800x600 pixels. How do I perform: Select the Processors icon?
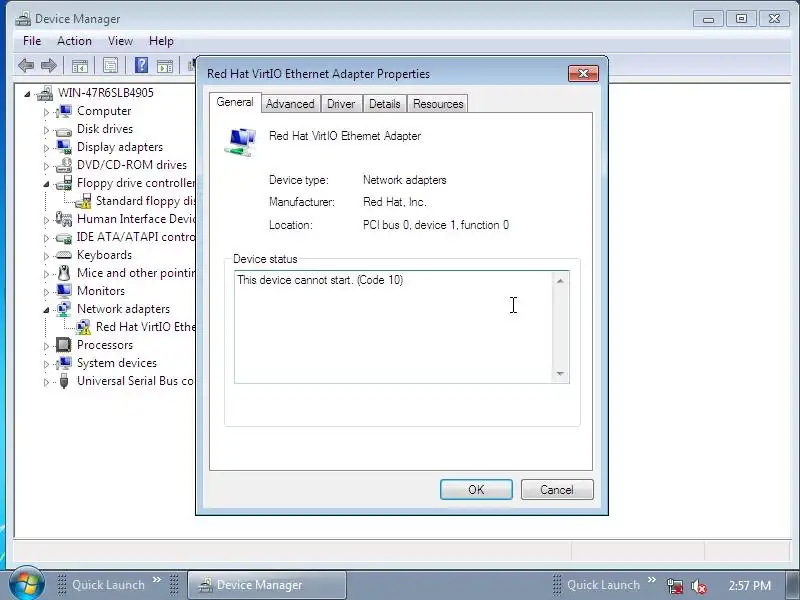pos(64,345)
